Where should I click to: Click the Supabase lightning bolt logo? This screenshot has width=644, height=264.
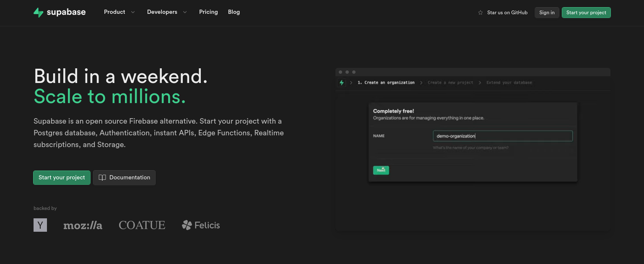click(39, 13)
